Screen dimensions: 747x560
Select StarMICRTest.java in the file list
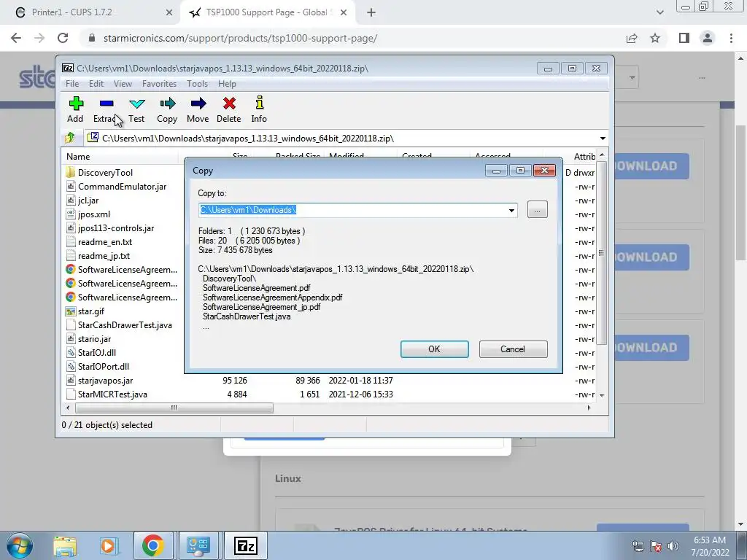(112, 394)
